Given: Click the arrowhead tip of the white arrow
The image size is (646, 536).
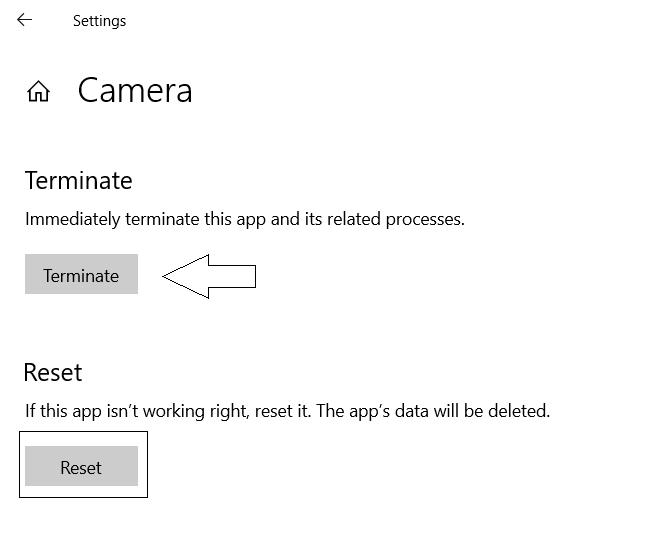Looking at the screenshot, I should [x=168, y=276].
